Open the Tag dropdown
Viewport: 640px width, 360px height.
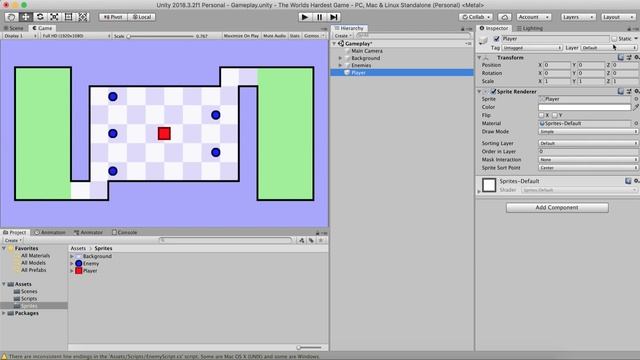click(x=532, y=48)
